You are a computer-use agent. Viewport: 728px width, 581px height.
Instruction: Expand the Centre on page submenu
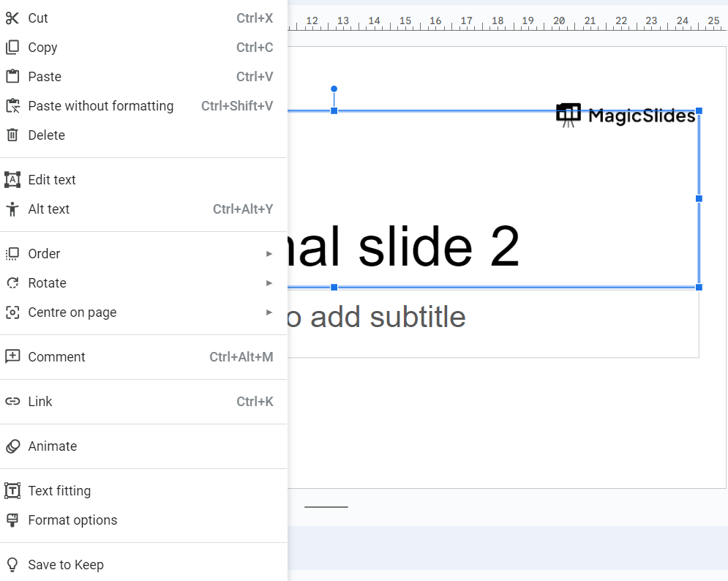(x=269, y=312)
